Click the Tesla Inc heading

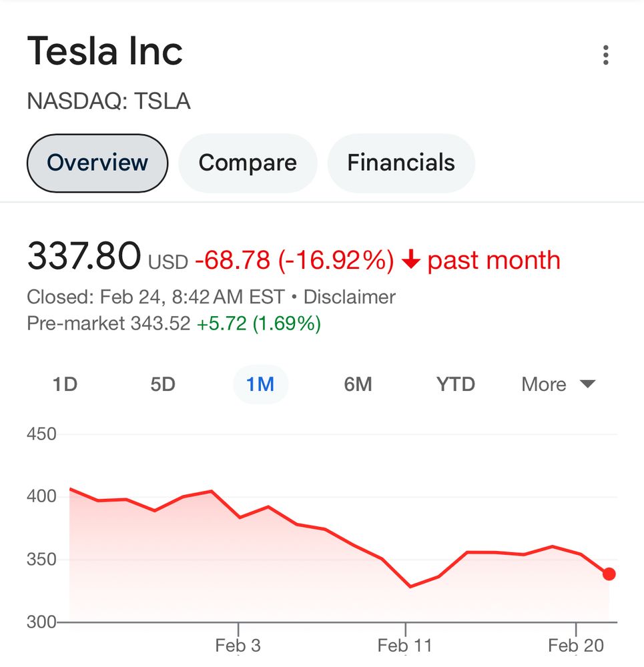(105, 51)
